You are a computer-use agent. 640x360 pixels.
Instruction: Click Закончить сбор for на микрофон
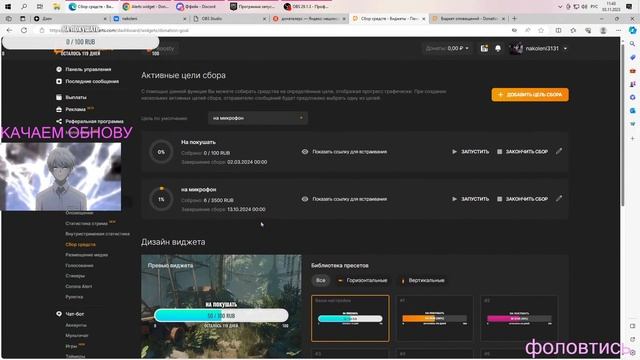522,199
